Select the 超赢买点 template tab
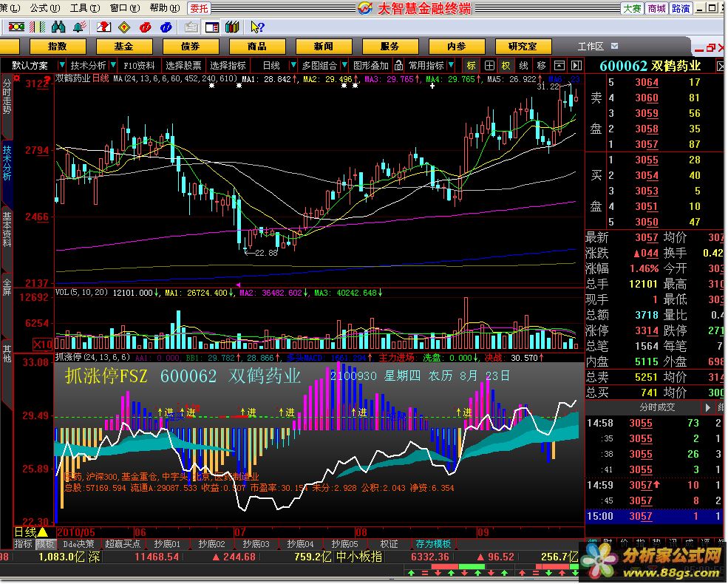 coord(123,544)
